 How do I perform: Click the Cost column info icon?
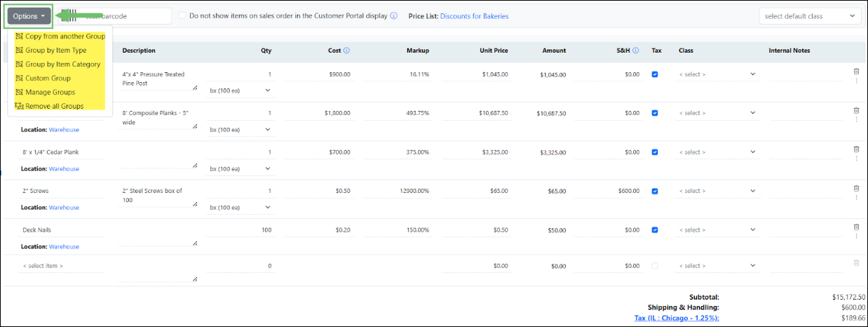point(347,51)
